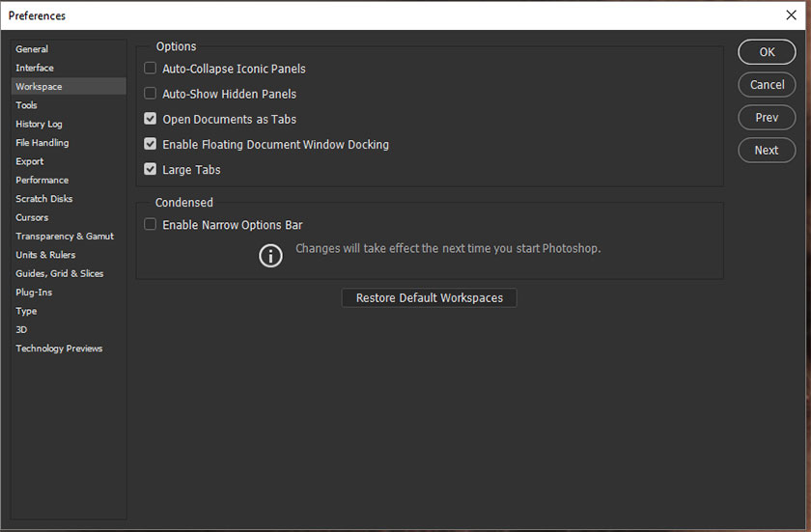811x532 pixels.
Task: Open the General preferences category
Action: pyautogui.click(x=32, y=49)
